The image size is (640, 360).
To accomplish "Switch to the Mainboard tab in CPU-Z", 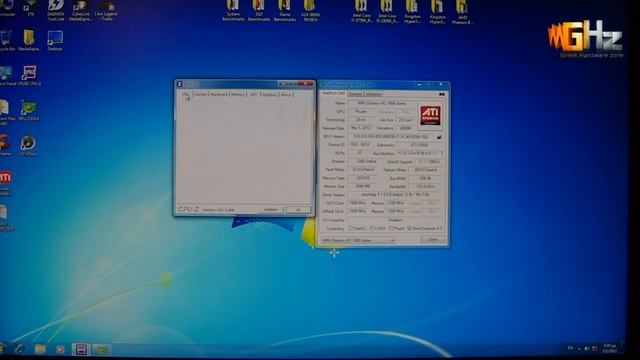I will [219, 95].
